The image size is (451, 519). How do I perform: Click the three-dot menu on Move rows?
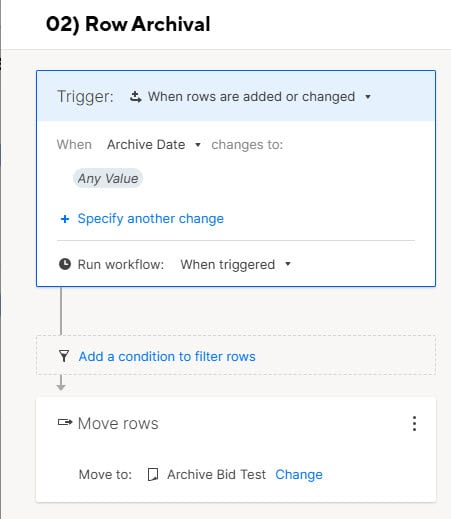414,423
